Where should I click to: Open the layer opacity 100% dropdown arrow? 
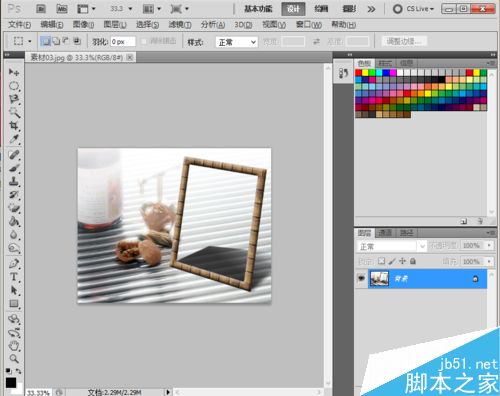(x=489, y=246)
